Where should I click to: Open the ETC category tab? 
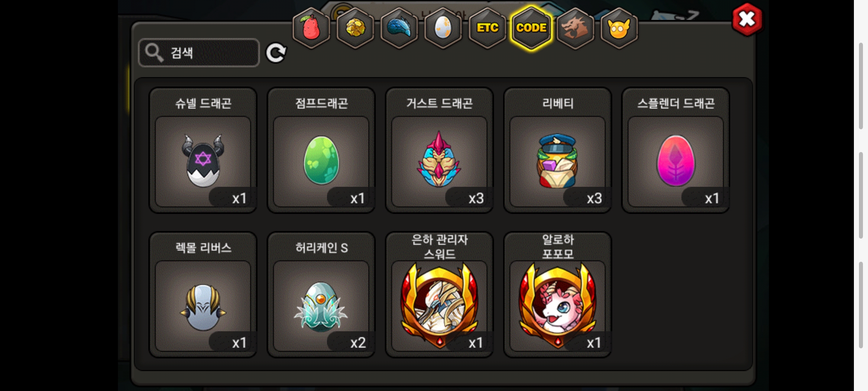487,28
